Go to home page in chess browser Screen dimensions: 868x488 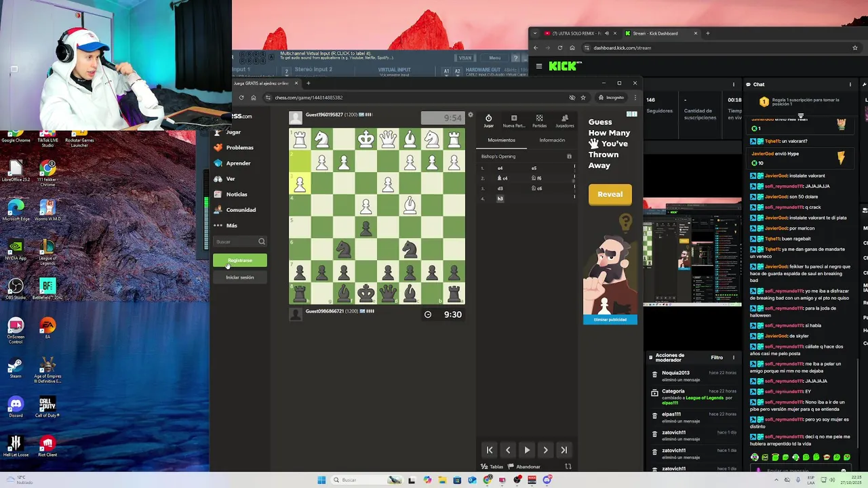tap(254, 98)
